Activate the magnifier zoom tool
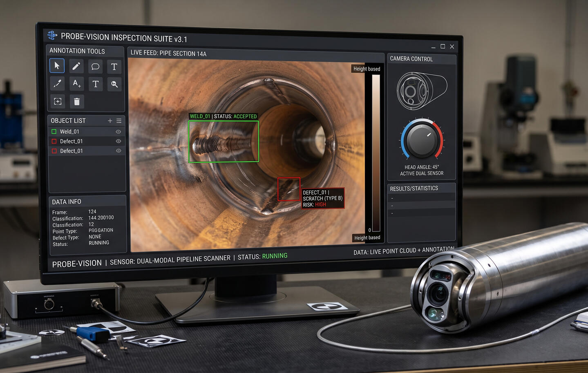 [114, 84]
